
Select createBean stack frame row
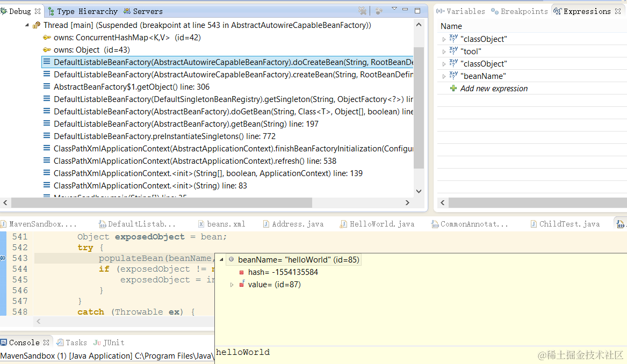tap(227, 74)
